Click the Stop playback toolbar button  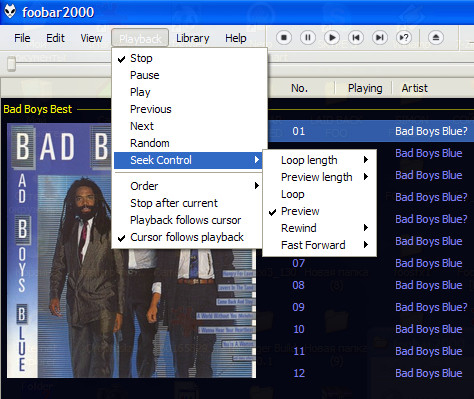[284, 38]
